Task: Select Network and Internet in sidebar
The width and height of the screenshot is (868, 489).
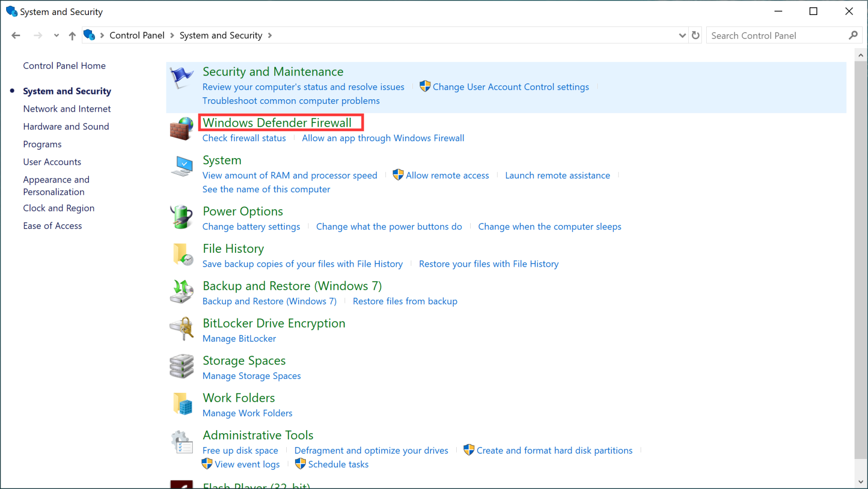Action: click(67, 109)
